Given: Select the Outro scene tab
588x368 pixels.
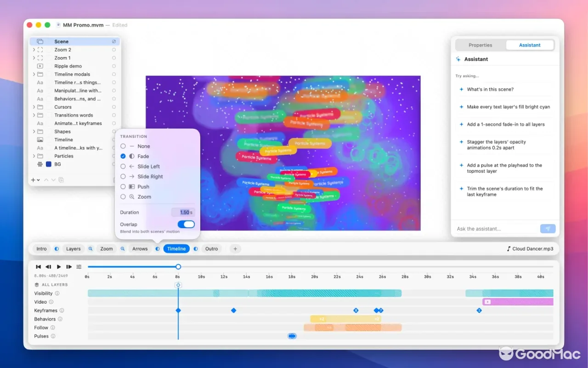Looking at the screenshot, I should (211, 249).
